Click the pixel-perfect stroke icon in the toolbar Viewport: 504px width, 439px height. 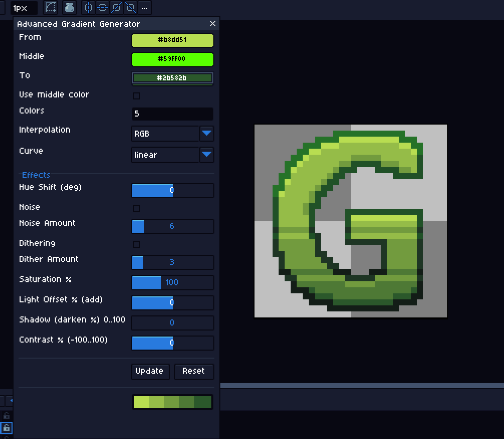pos(51,8)
